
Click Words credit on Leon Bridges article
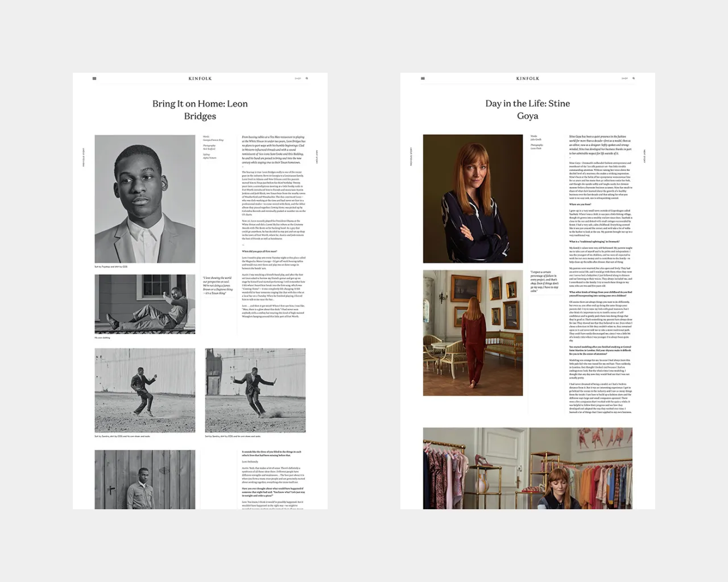213,138
